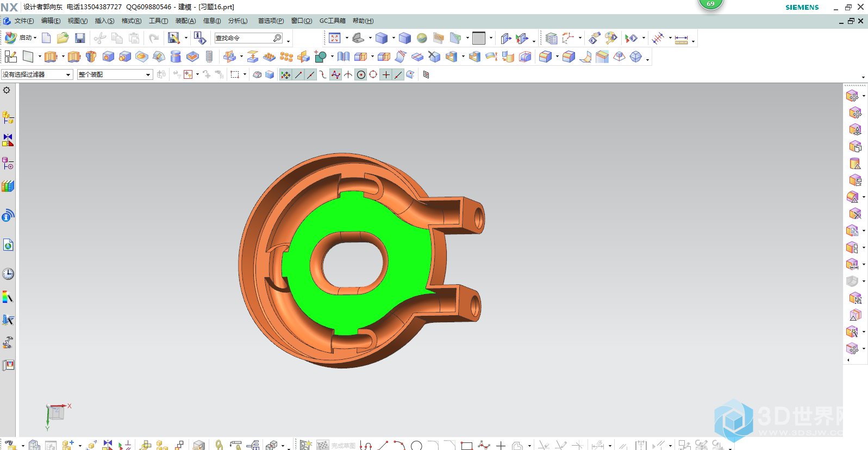Image resolution: width=868 pixels, height=450 pixels.
Task: Click the 3D coordinate triad in the viewport
Action: point(56,416)
